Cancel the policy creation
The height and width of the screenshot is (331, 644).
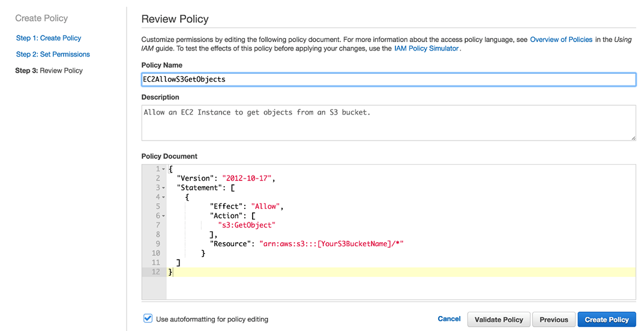449,319
